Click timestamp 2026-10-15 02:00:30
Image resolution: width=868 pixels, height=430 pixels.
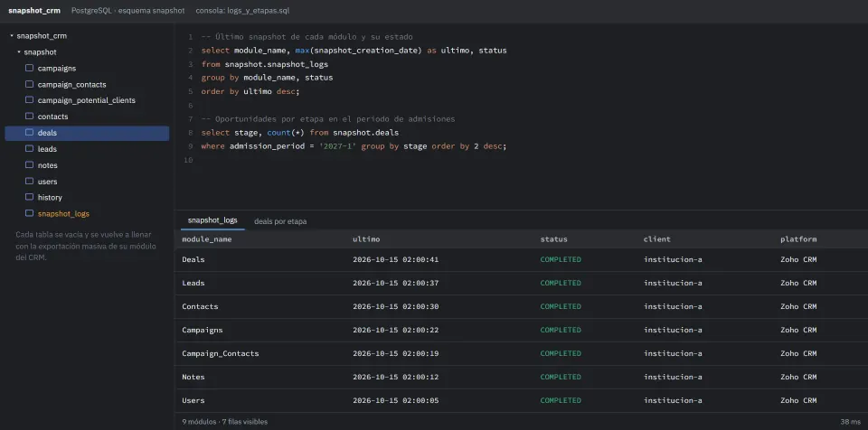click(396, 306)
